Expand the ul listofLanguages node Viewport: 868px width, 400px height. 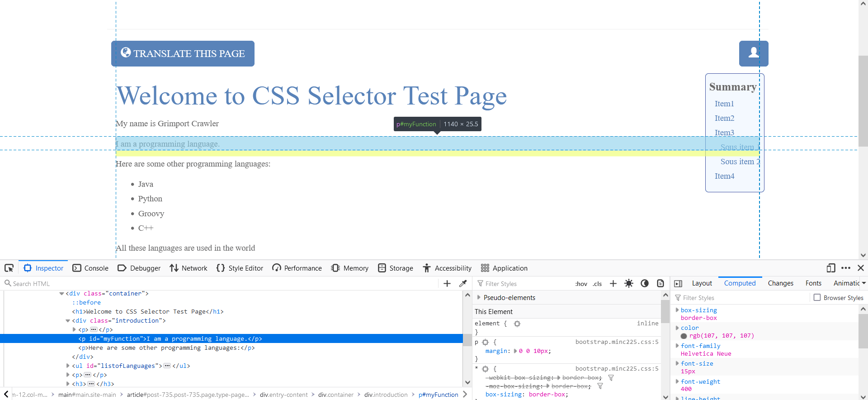pyautogui.click(x=68, y=366)
